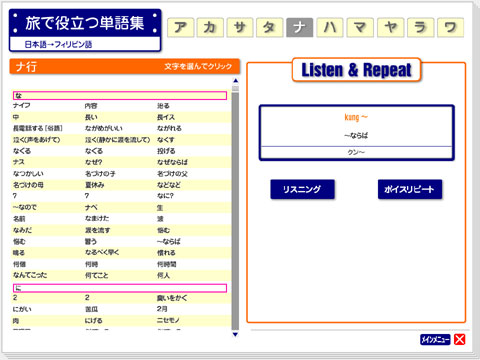Image resolution: width=480 pixels, height=360 pixels.
Task: Select the phrase 何てこと
Action: click(x=97, y=276)
